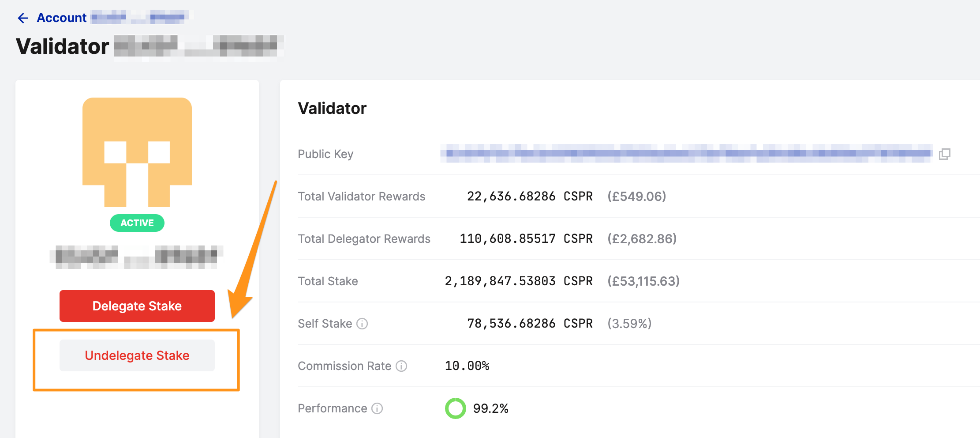Click the Performance info icon
980x438 pixels.
click(x=377, y=408)
